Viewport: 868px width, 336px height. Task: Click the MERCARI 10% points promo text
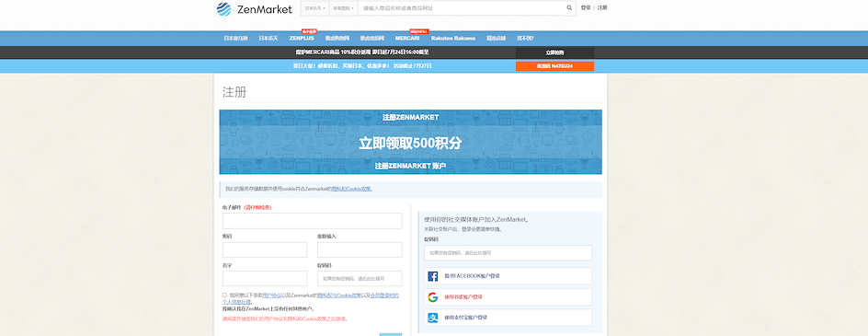click(x=362, y=52)
